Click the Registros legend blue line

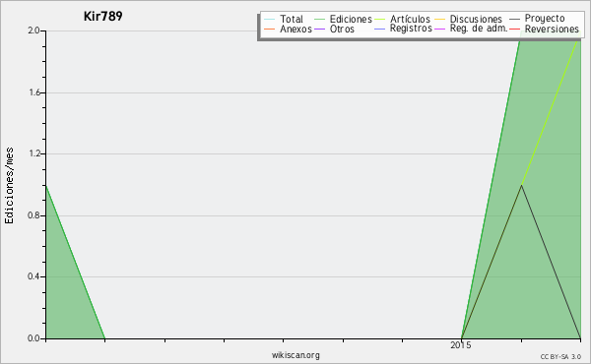(379, 29)
